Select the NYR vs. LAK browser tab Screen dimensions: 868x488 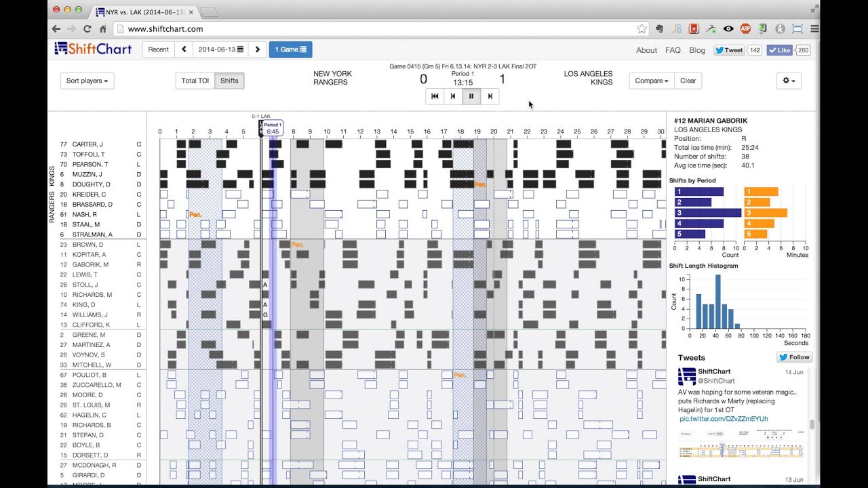144,12
